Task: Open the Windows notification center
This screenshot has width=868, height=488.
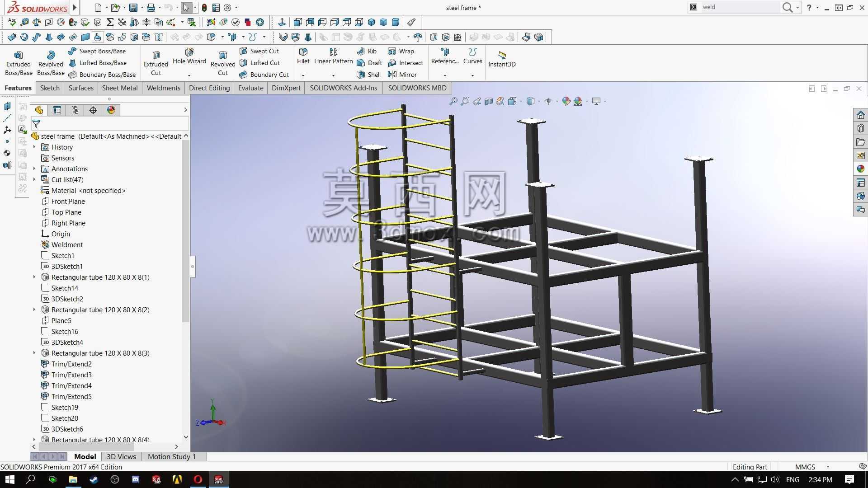Action: [x=849, y=479]
